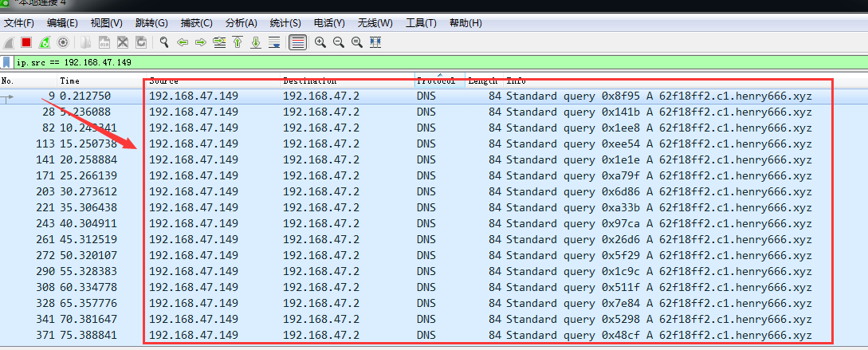Restart the current capture with green fin icon
Image resolution: width=868 pixels, height=350 pixels.
click(45, 42)
